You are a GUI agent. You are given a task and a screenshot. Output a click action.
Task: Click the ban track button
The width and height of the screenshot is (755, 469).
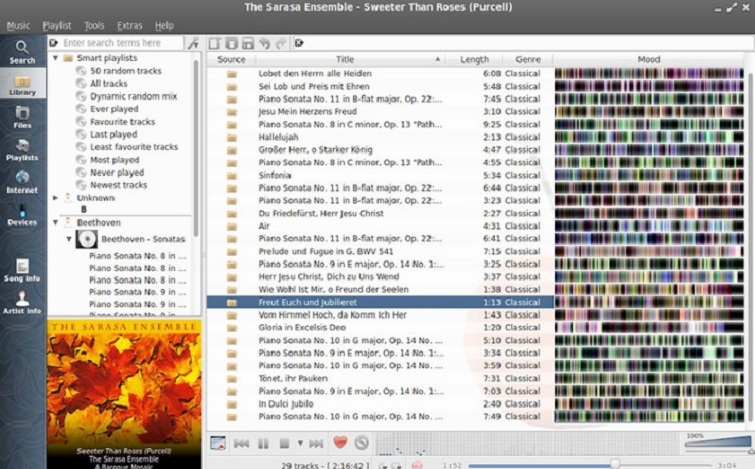pos(361,442)
